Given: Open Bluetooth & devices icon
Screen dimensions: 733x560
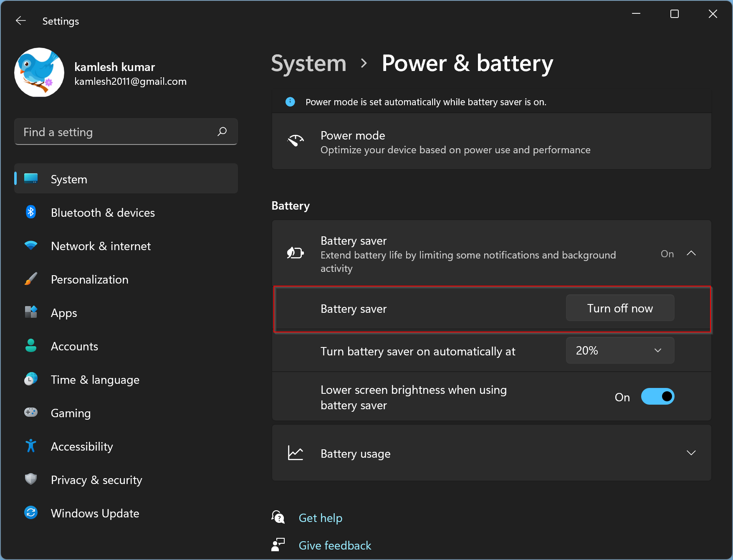Looking at the screenshot, I should tap(31, 212).
